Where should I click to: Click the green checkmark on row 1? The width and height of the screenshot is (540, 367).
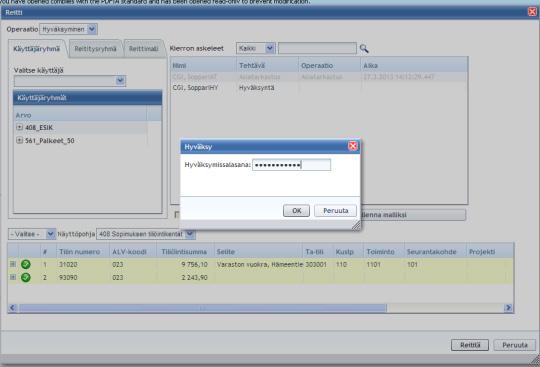click(x=26, y=264)
